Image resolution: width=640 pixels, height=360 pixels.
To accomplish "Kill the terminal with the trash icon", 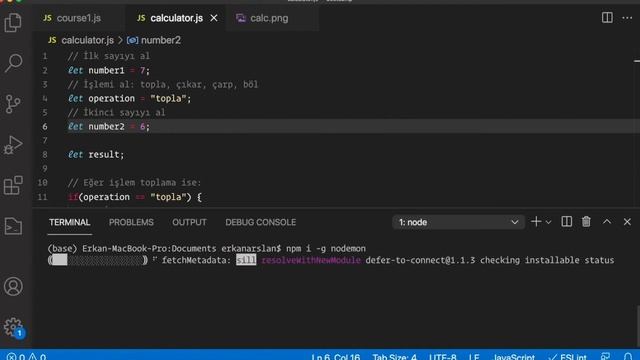I will [x=586, y=222].
